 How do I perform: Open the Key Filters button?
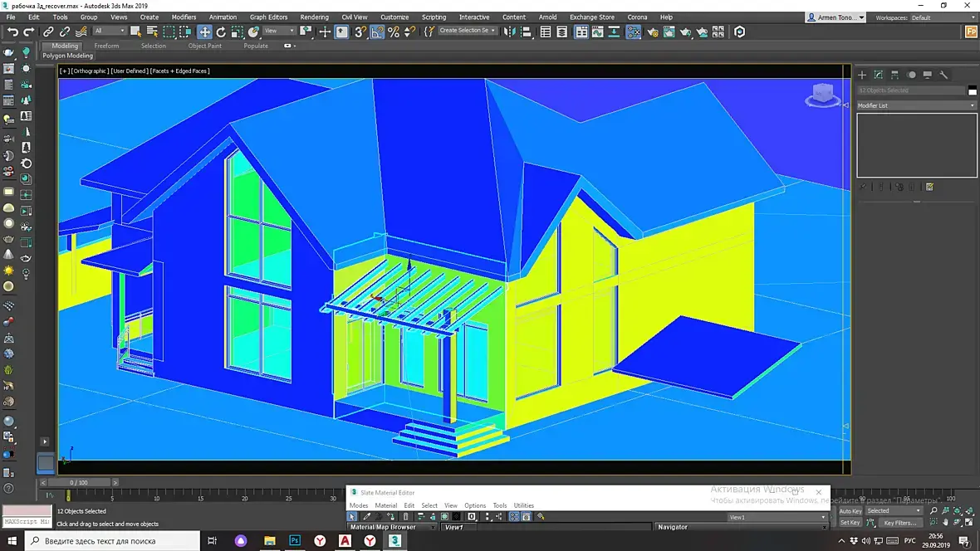900,523
